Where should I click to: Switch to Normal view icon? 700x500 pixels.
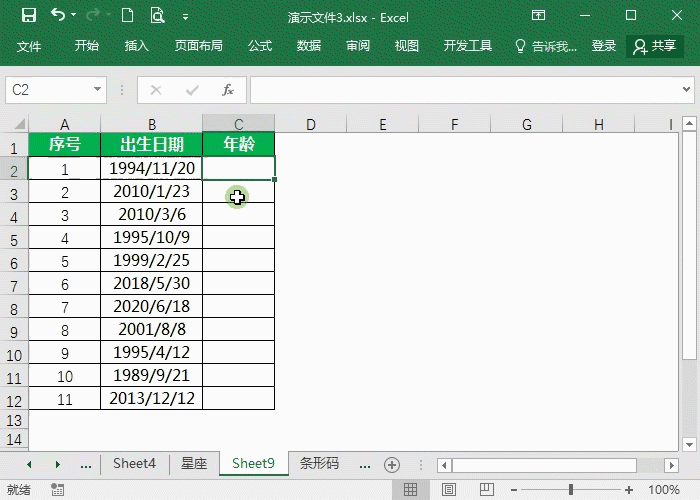tap(411, 490)
